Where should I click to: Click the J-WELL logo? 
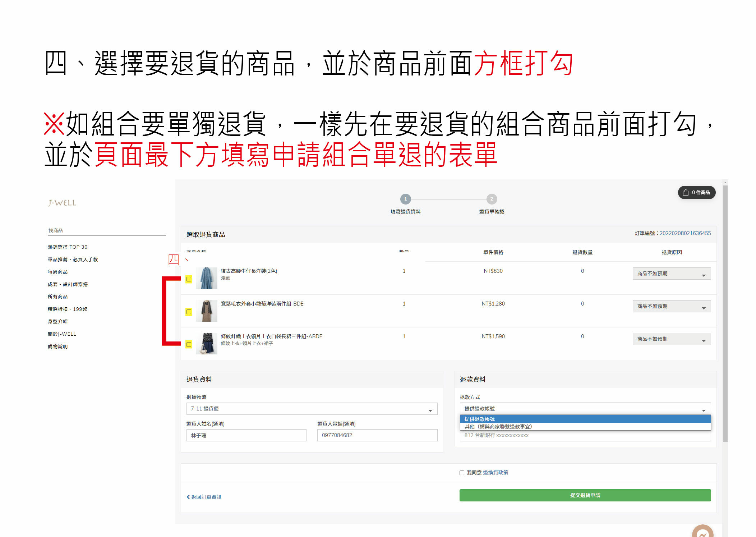pos(63,203)
